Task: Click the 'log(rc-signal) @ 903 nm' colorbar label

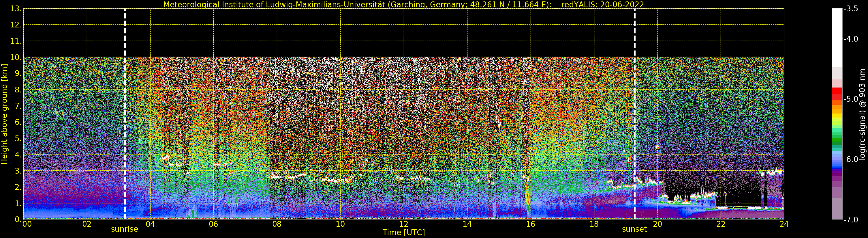Action: point(862,114)
